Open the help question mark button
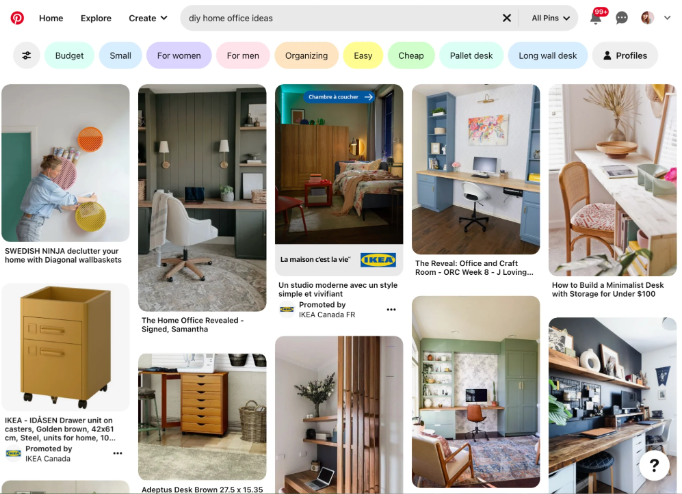 click(x=654, y=466)
